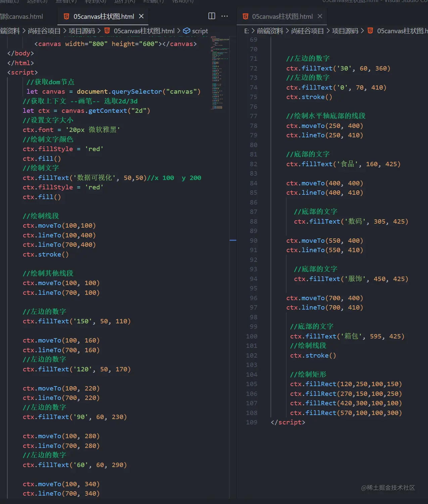
Task: Click line number 104 in right gutter
Action: click(252, 374)
